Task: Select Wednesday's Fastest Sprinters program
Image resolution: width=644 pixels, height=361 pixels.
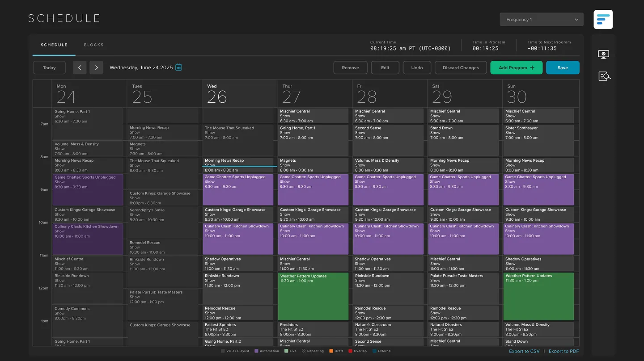Action: point(238,329)
